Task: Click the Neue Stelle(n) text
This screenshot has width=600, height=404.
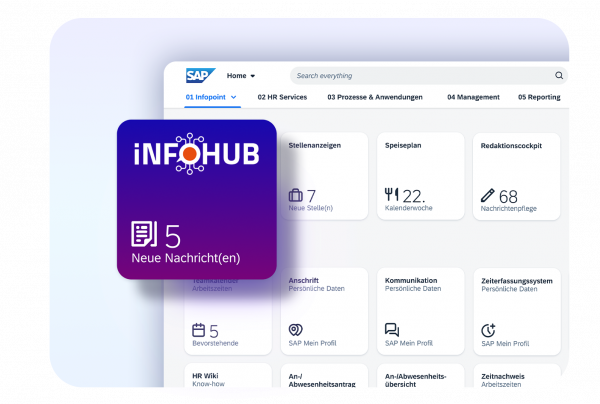Action: pyautogui.click(x=311, y=208)
